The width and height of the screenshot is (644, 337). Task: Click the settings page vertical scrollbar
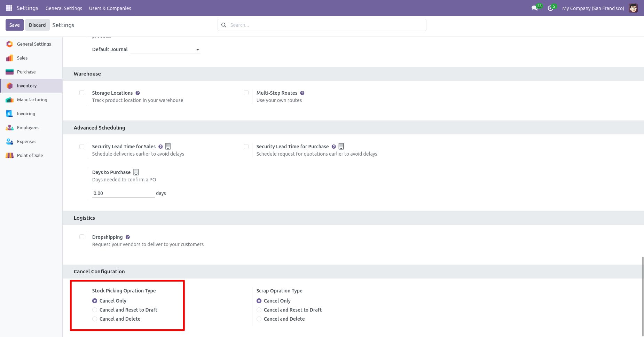tap(643, 297)
